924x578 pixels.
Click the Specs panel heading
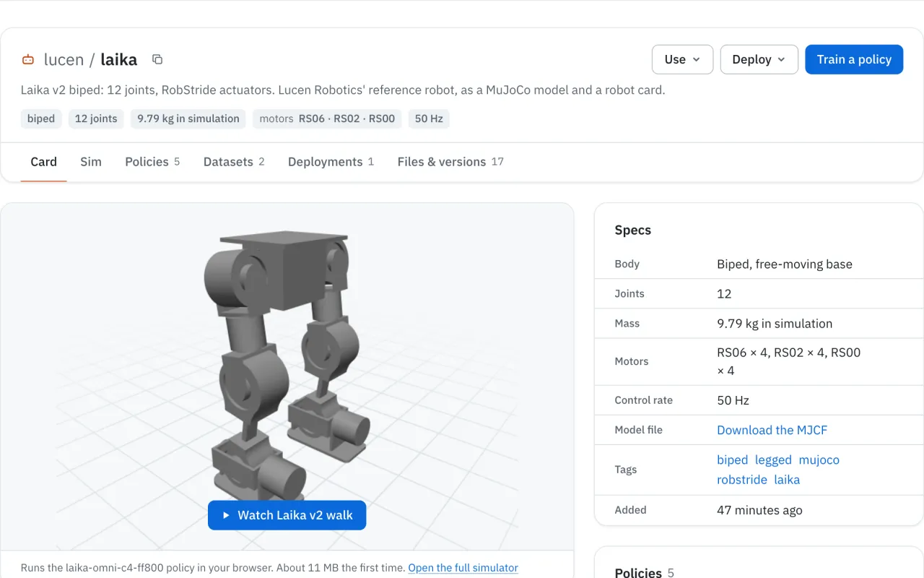pyautogui.click(x=632, y=230)
